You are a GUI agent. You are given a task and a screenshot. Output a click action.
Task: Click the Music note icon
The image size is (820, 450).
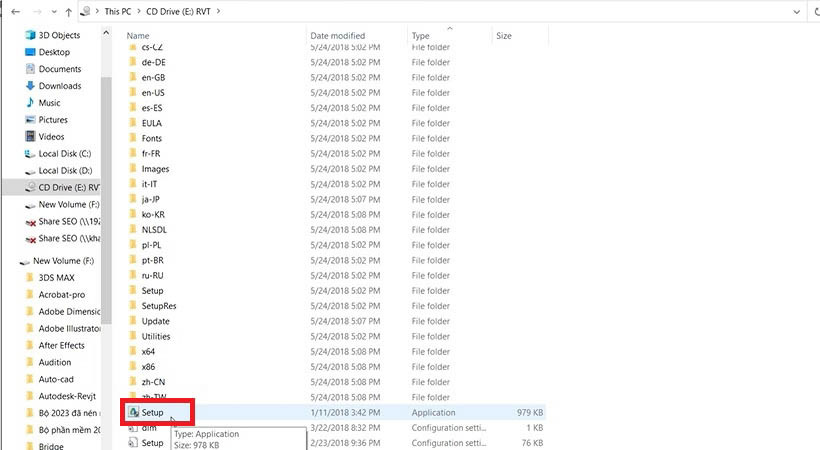[30, 103]
